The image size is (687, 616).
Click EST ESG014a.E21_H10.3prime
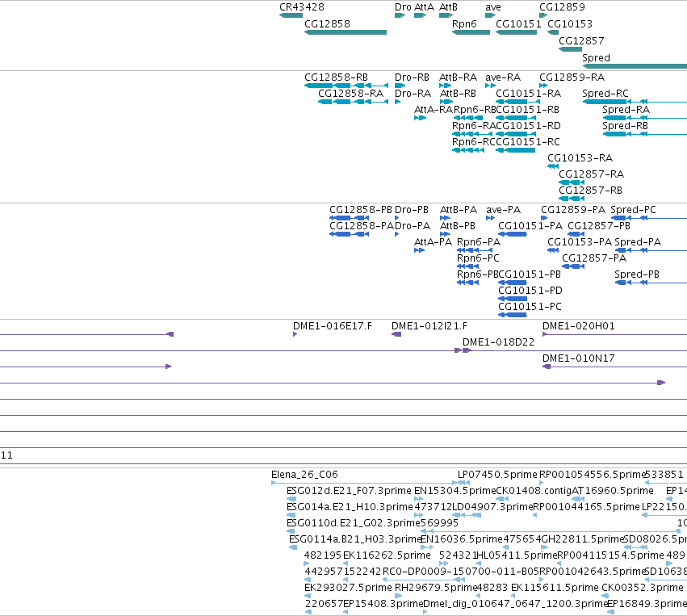pyautogui.click(x=291, y=515)
